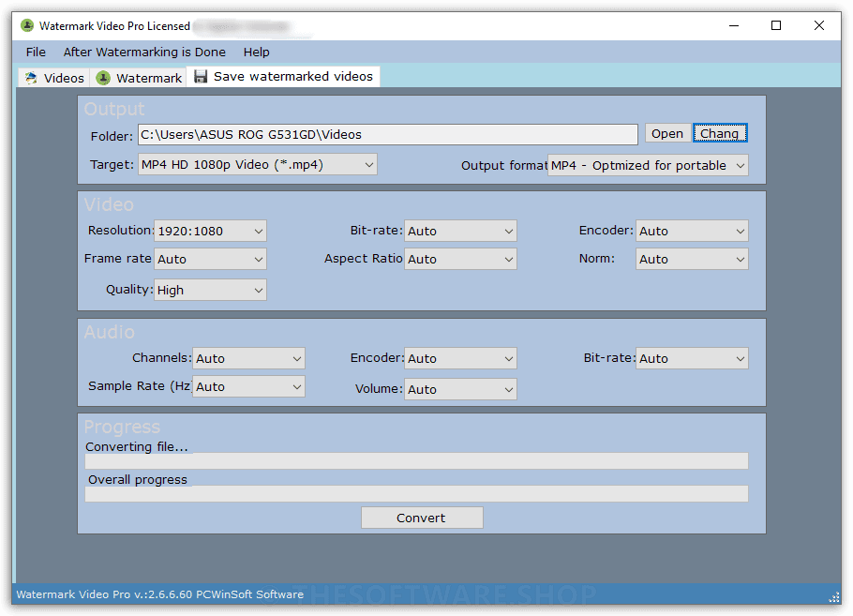The width and height of the screenshot is (853, 616).
Task: Switch to the Videos tab
Action: (55, 78)
